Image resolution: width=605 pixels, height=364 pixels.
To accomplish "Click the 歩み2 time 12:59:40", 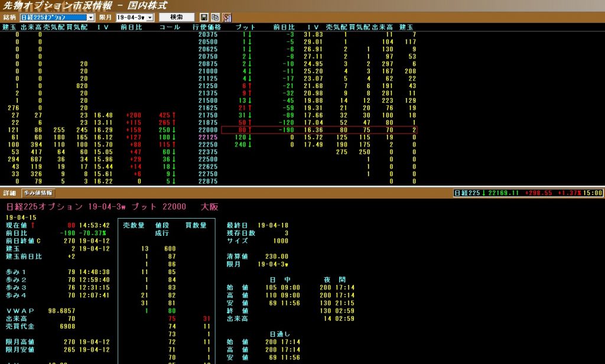I will 95,280.
